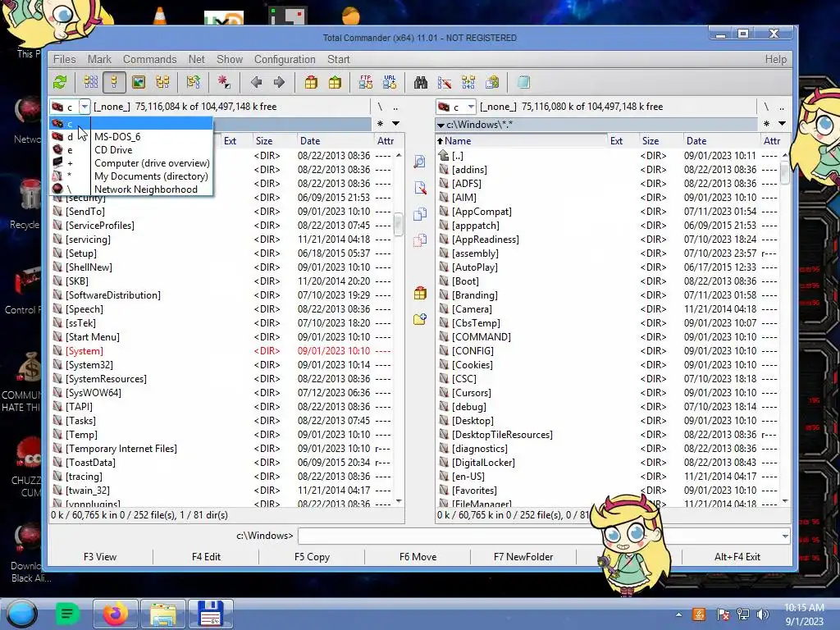Open the Files menu
Image resolution: width=840 pixels, height=630 pixels.
(x=64, y=59)
